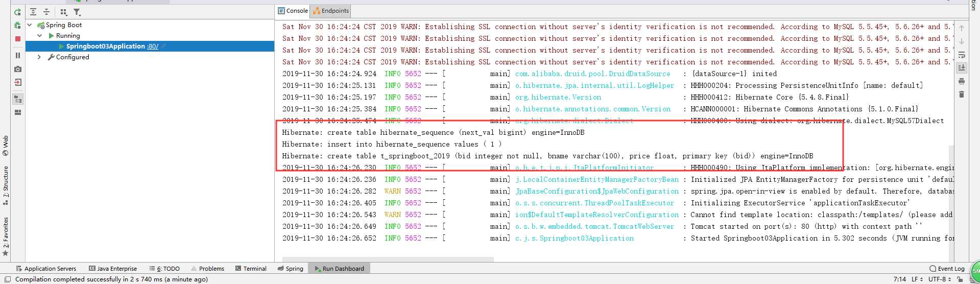Image resolution: width=980 pixels, height=284 pixels.
Task: Click the 'Compilation completed successfully' status message
Action: coord(111,279)
